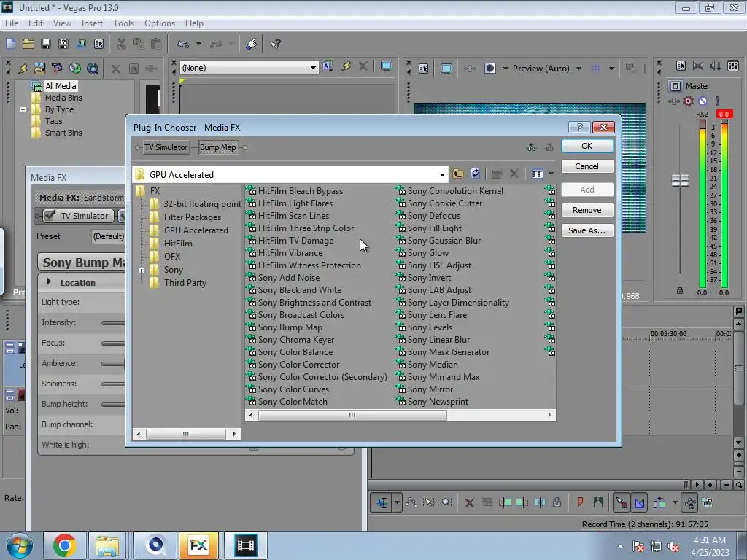Click the Split Screen View icon

point(490,69)
